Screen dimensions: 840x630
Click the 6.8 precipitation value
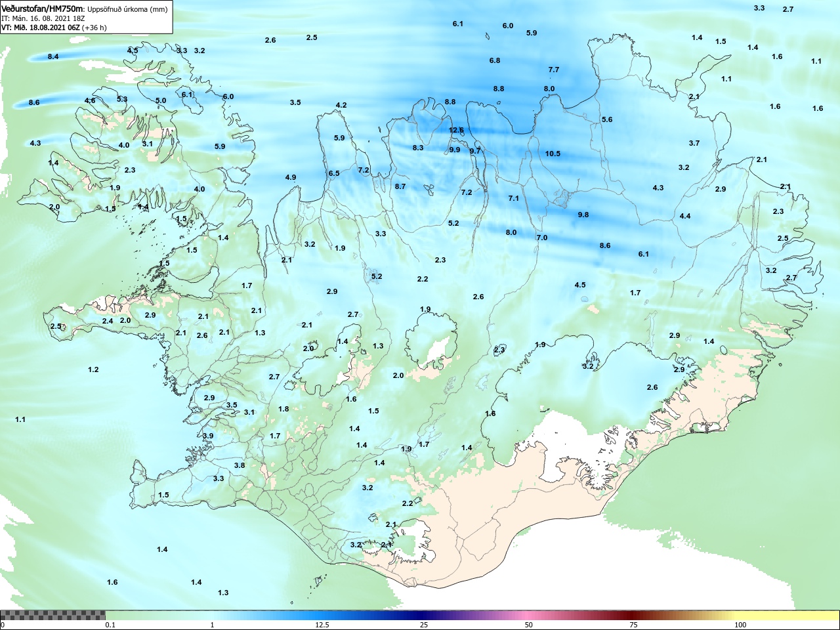495,60
